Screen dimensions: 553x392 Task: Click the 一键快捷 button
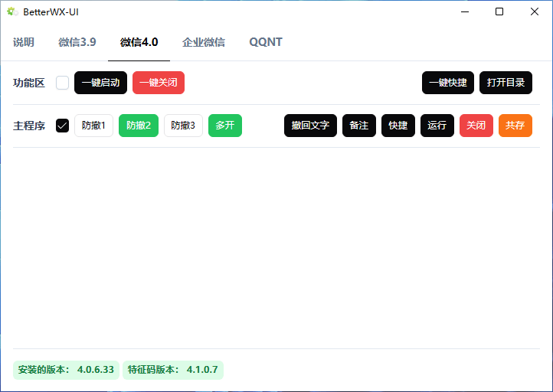pyautogui.click(x=447, y=83)
